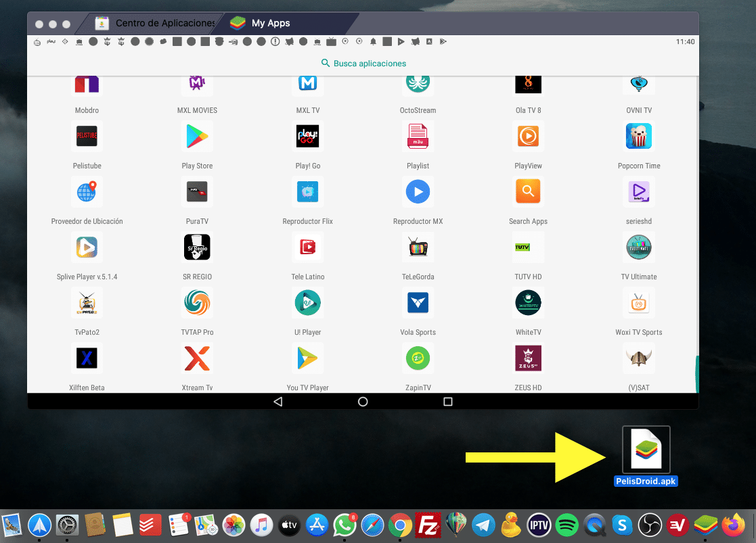The height and width of the screenshot is (543, 756).
Task: Open ZEUS HD
Action: 528,358
